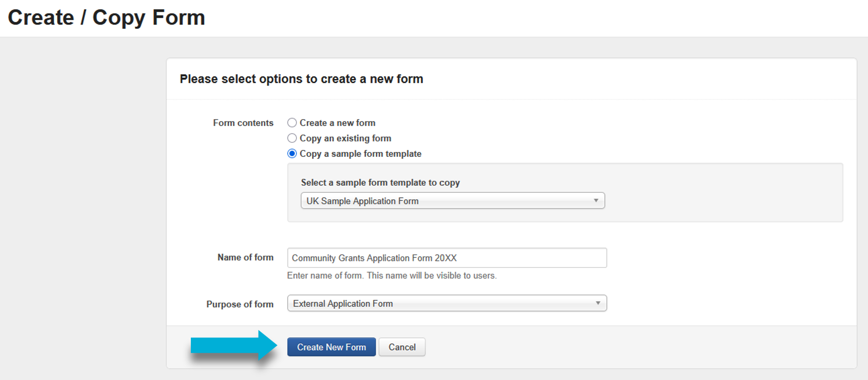
Task: Open the sample form template dropdown arrow
Action: point(596,201)
